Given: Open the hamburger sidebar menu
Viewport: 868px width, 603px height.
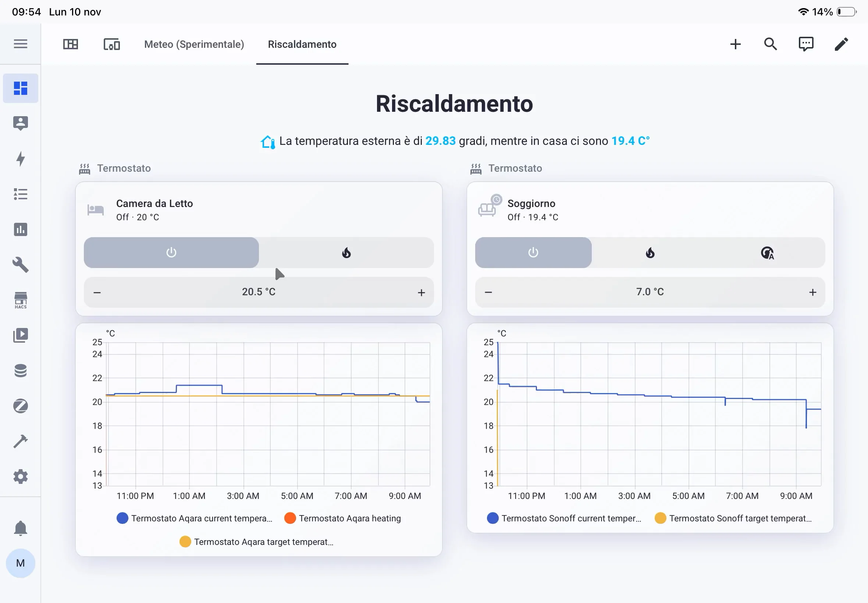Looking at the screenshot, I should pyautogui.click(x=20, y=44).
